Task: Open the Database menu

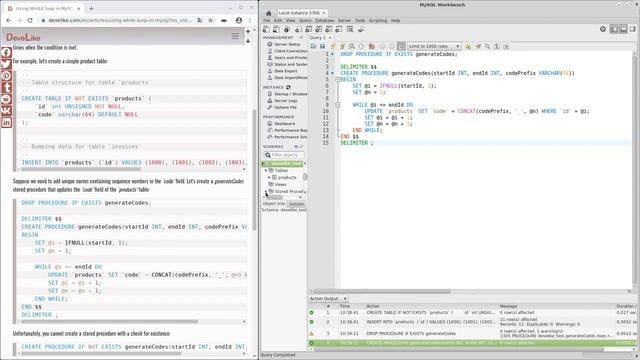Action: 324,20
